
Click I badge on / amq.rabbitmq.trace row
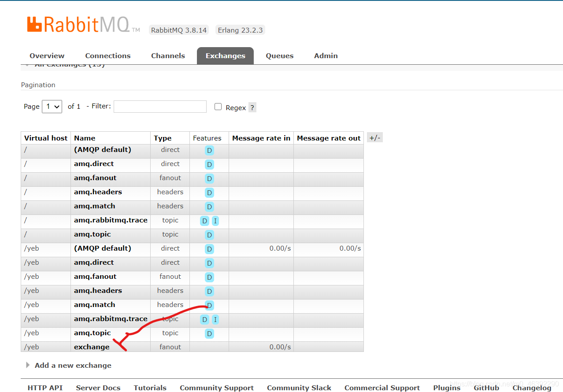215,221
